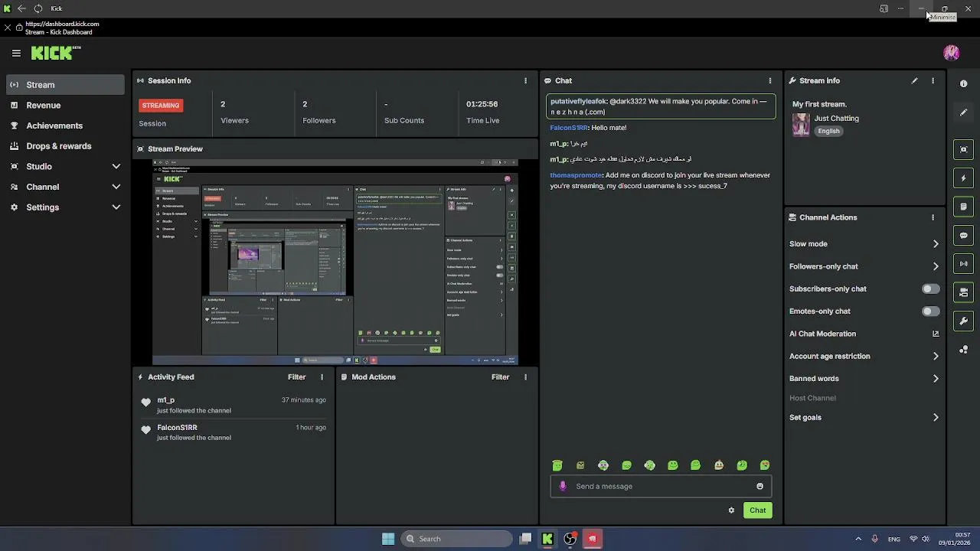Viewport: 980px width, 551px height.
Task: Open Chat panel three-dot menu
Action: pos(770,80)
